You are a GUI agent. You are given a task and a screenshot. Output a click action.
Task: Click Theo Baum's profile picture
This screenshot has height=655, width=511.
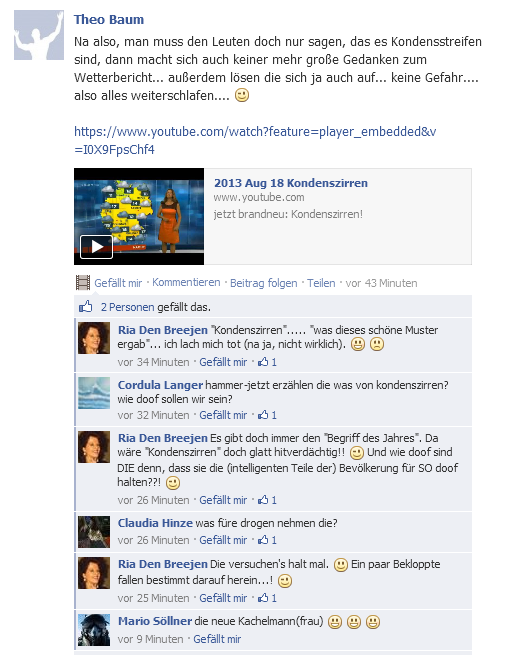pyautogui.click(x=39, y=35)
